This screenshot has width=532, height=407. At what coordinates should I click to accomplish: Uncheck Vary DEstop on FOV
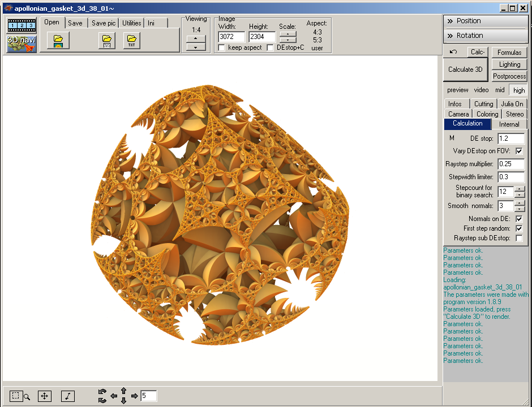(519, 151)
